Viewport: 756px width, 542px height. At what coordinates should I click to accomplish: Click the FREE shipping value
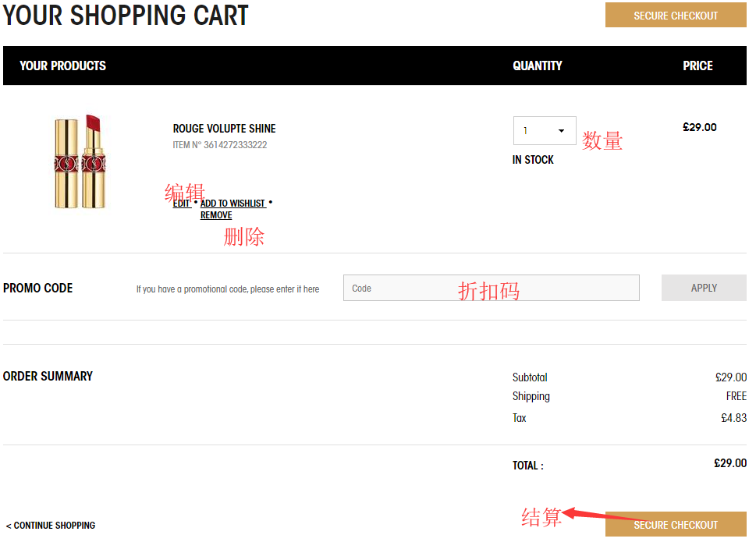736,396
